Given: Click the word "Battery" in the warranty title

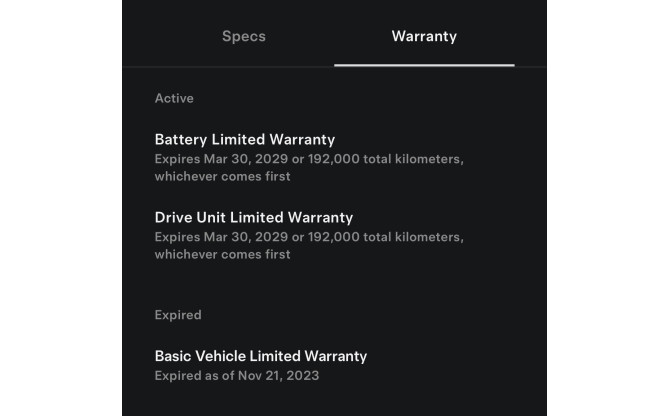Looking at the screenshot, I should [x=181, y=140].
